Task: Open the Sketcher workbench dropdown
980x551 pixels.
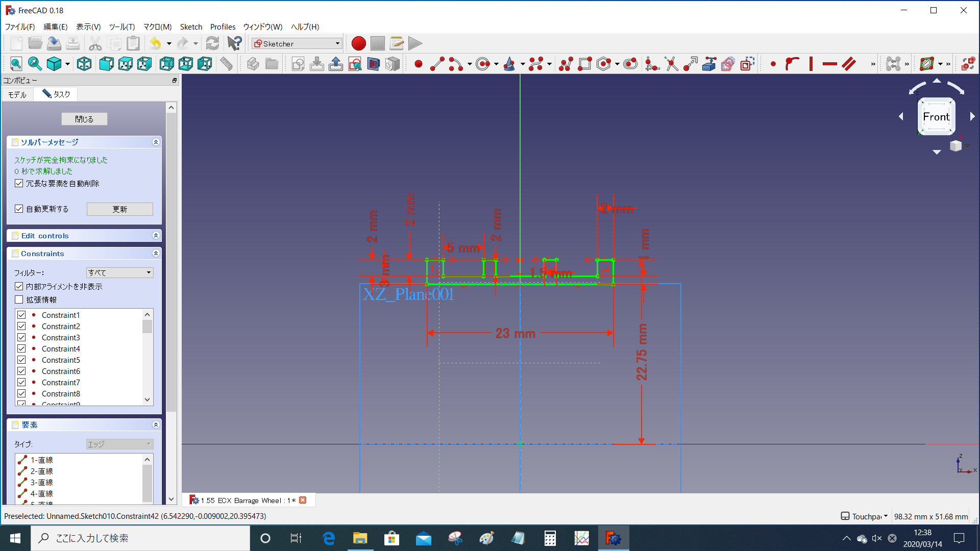Action: click(297, 43)
